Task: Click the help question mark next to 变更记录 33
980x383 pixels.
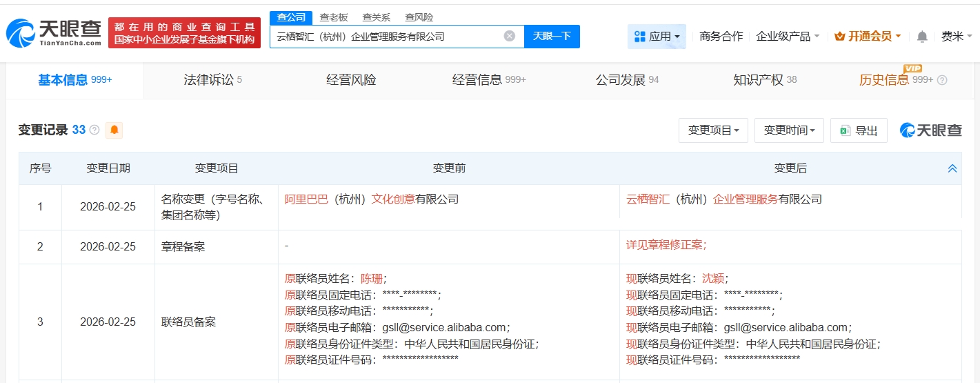Action: point(94,130)
